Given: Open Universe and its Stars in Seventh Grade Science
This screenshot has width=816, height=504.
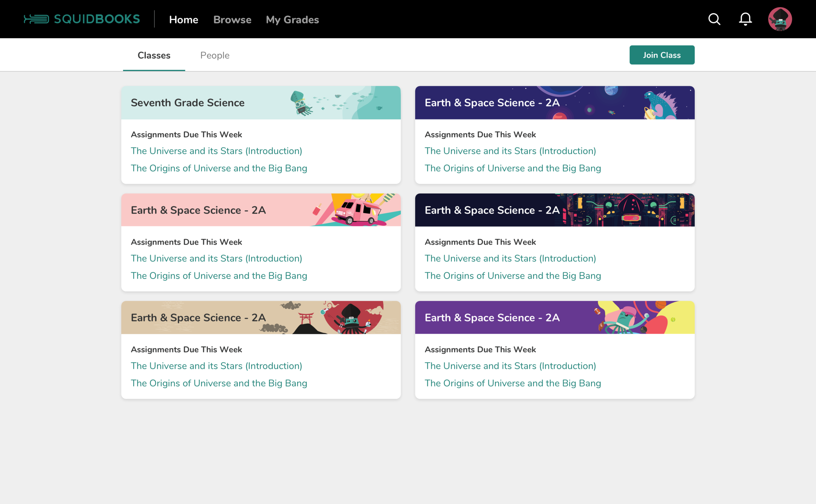Looking at the screenshot, I should (216, 151).
